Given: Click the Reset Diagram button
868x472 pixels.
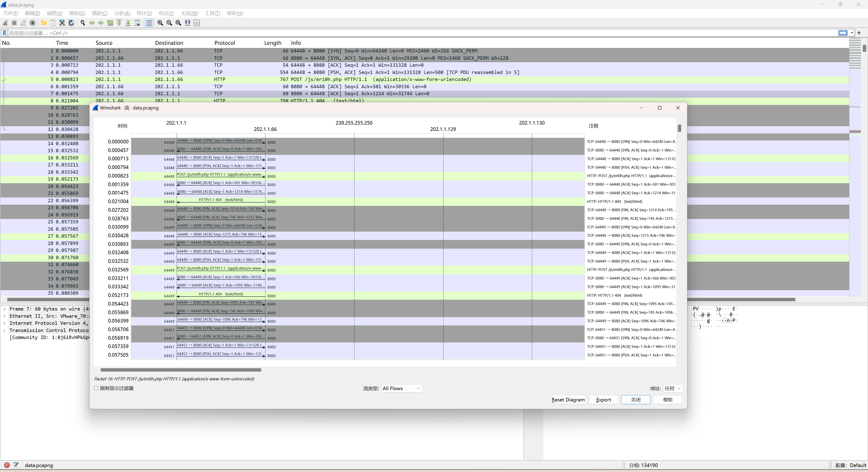Looking at the screenshot, I should coord(568,399).
